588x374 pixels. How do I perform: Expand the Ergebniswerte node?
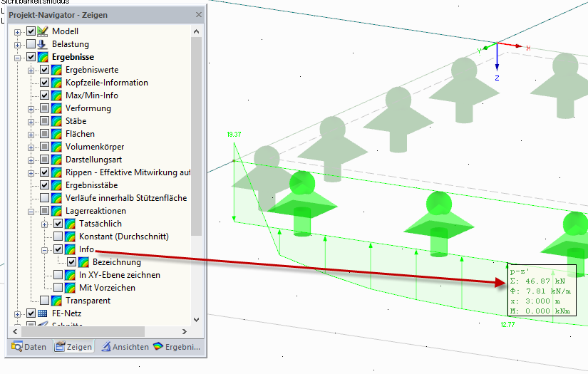[x=31, y=71]
